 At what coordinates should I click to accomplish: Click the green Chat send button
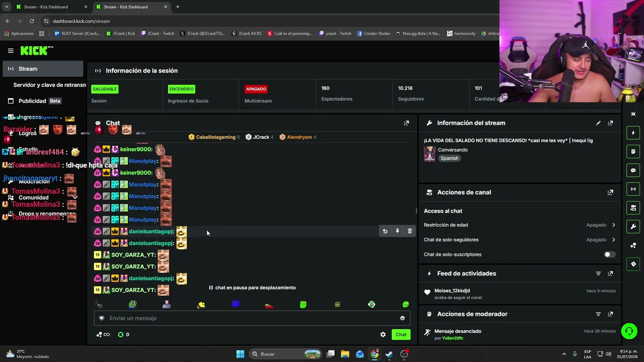click(401, 334)
